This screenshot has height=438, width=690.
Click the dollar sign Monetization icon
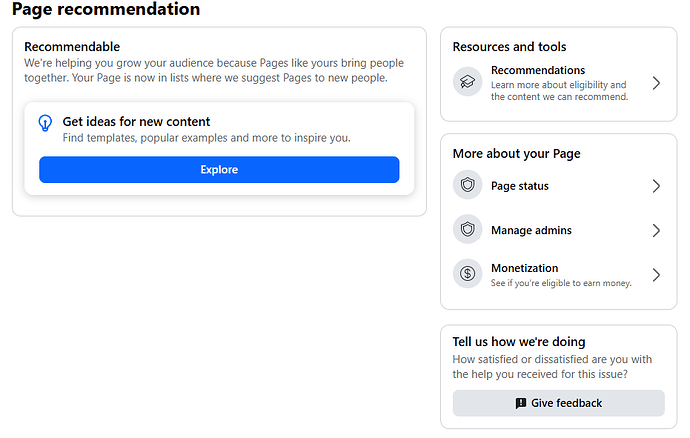467,273
